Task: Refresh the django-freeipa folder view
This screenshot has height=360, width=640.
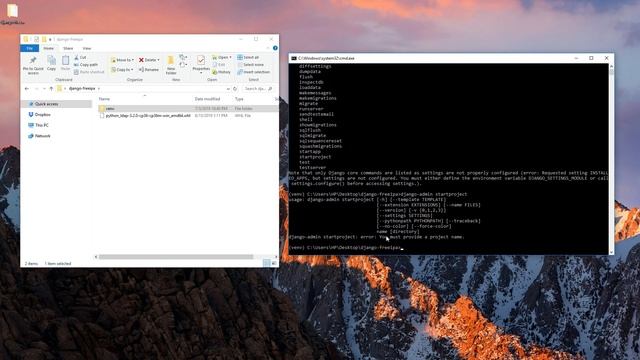Action: pos(235,89)
